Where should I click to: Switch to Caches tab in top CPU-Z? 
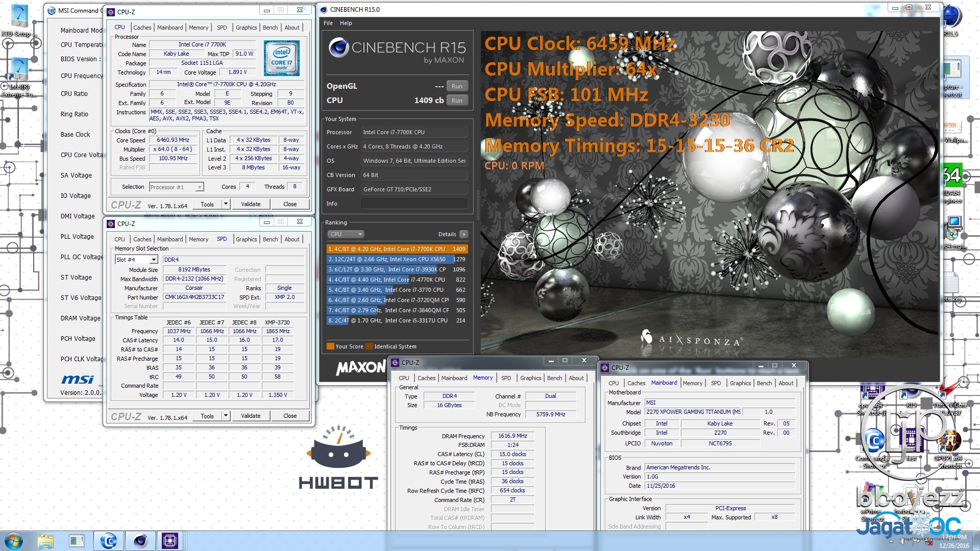(142, 28)
